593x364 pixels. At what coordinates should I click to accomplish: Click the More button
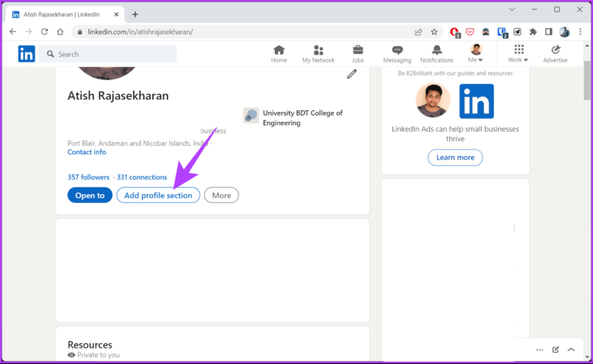click(222, 195)
